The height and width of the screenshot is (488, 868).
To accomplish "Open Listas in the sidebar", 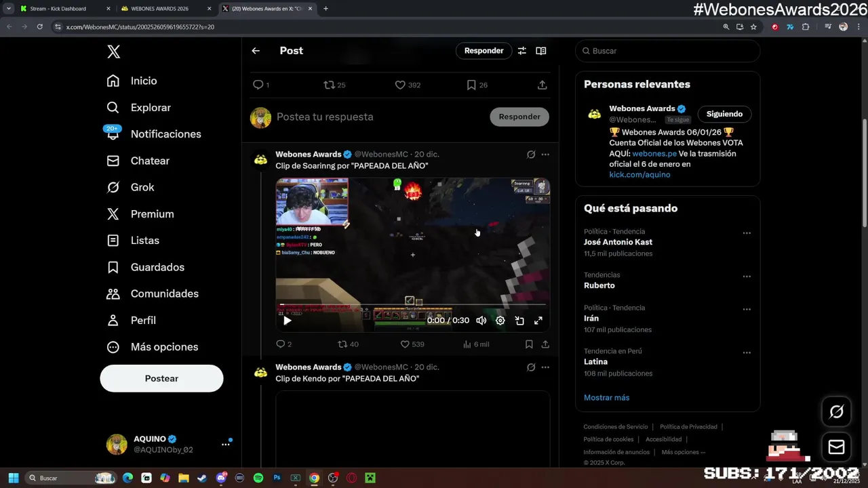I will (133, 240).
